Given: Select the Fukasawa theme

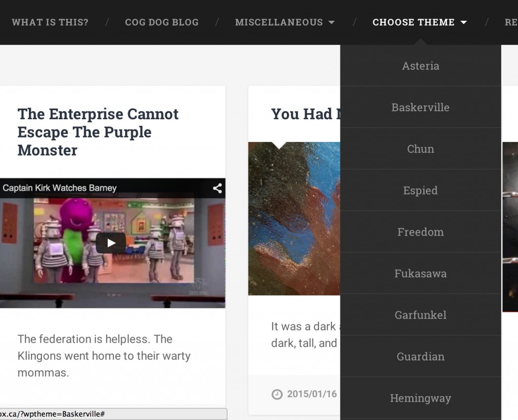Looking at the screenshot, I should (x=420, y=273).
